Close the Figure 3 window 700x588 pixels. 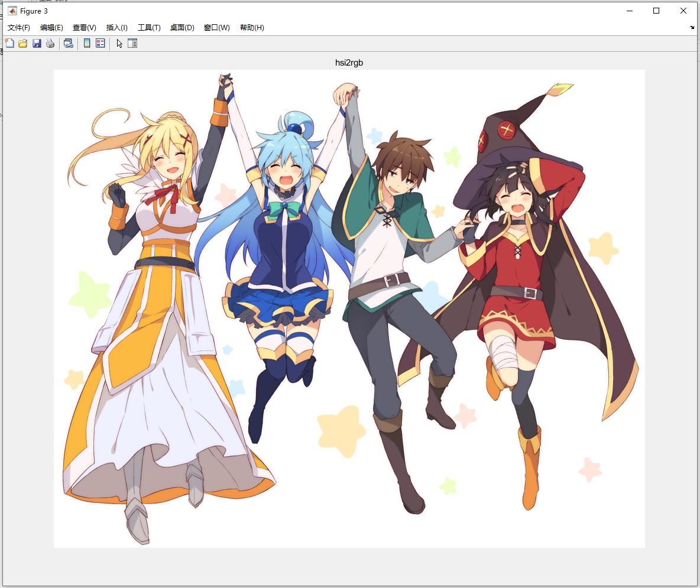(683, 11)
